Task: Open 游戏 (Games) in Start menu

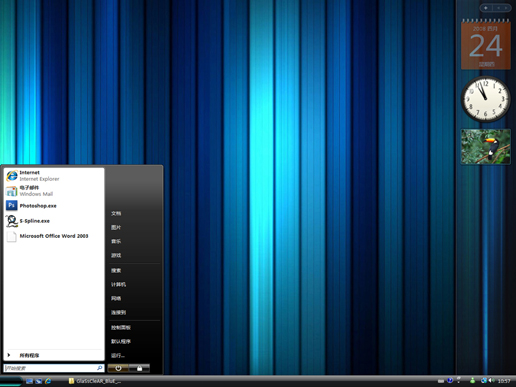Action: [135, 255]
